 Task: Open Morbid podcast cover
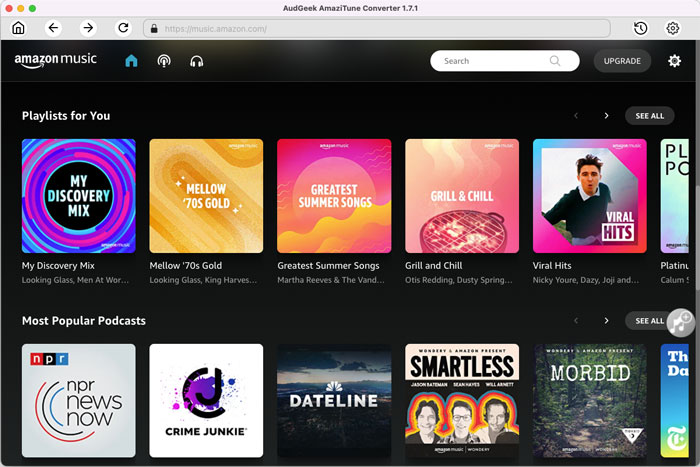(x=590, y=400)
